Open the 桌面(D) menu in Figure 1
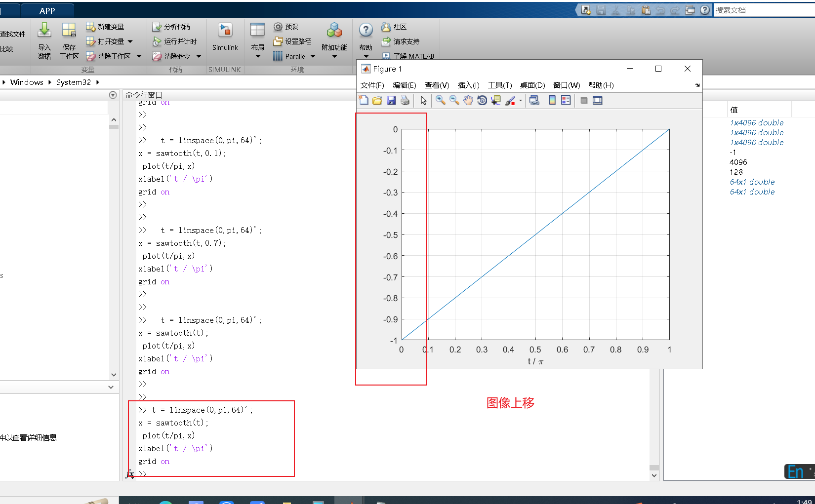815x504 pixels. pos(532,85)
